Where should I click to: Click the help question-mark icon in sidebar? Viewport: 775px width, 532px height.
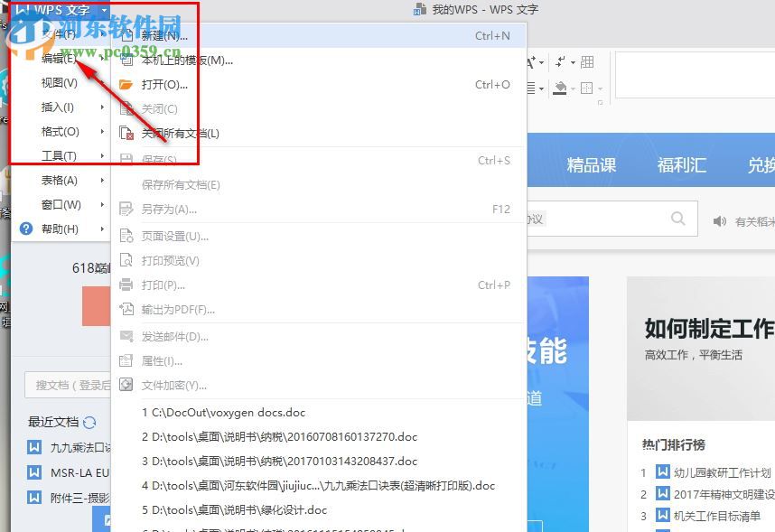coord(24,229)
